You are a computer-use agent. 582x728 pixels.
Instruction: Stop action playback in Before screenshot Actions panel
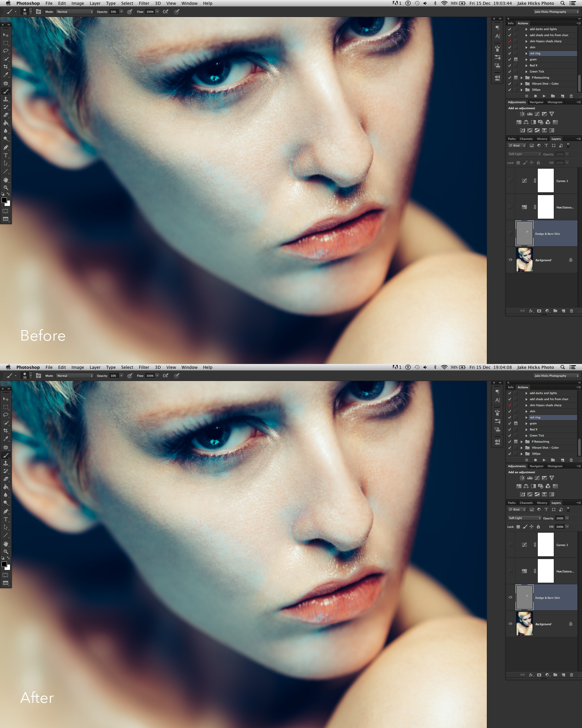(x=526, y=96)
